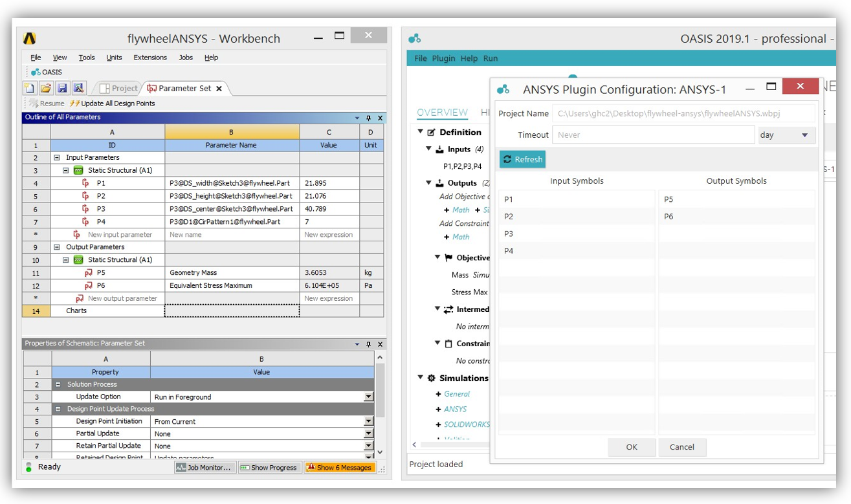Click the New output parameter icon
851x504 pixels.
[79, 298]
